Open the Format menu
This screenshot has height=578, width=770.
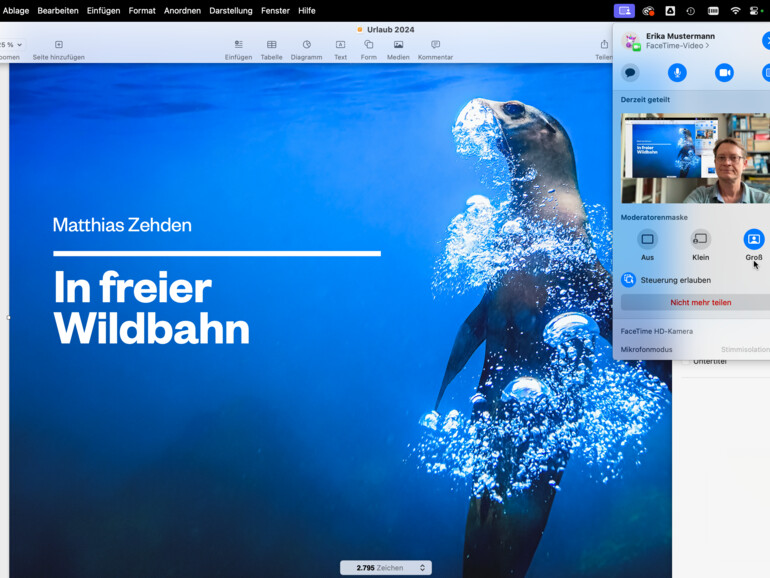click(142, 10)
